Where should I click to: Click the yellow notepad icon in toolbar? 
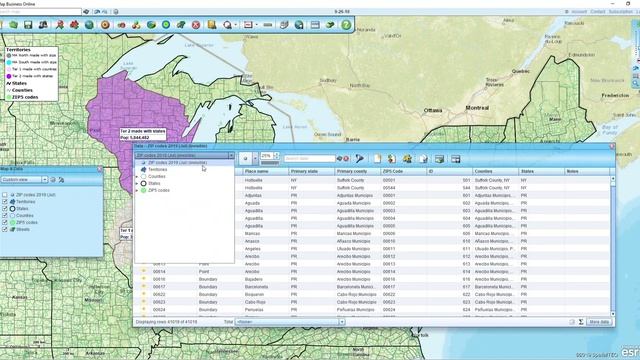tap(212, 25)
